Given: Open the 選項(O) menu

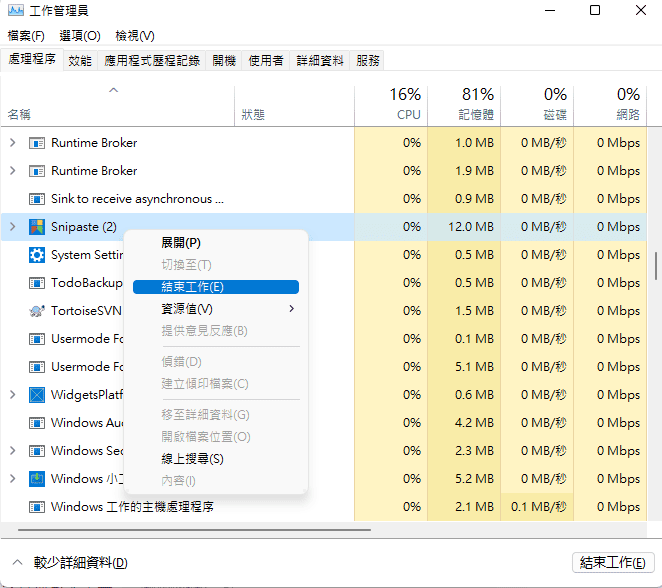Looking at the screenshot, I should click(x=80, y=36).
